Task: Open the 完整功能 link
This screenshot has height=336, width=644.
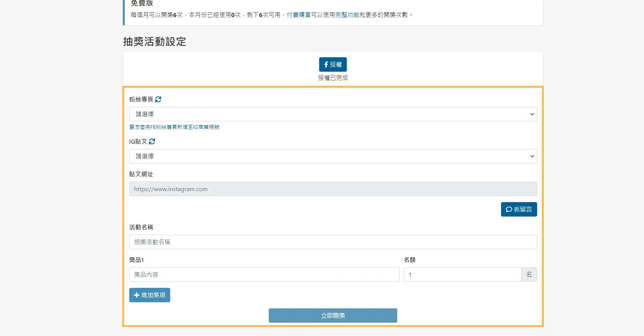Action: [347, 15]
